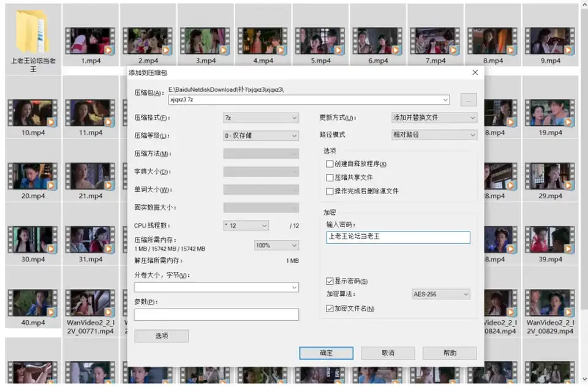The height and width of the screenshot is (387, 588).
Task: Select the 6.mp4 video file icon
Action: coord(378,41)
